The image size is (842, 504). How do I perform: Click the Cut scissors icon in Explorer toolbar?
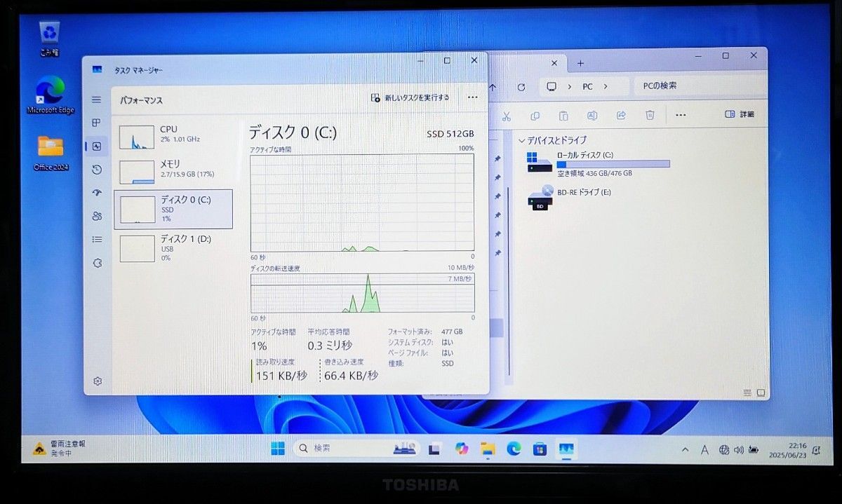click(507, 114)
